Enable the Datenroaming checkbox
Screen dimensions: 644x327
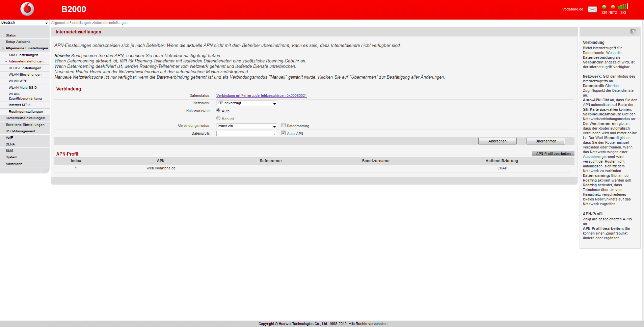284,126
